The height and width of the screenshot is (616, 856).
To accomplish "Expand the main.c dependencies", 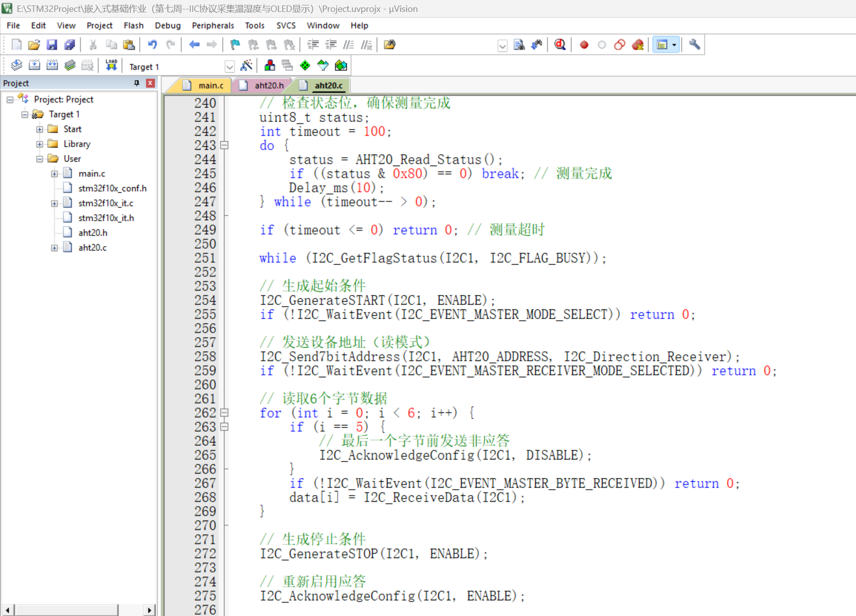I will click(54, 174).
